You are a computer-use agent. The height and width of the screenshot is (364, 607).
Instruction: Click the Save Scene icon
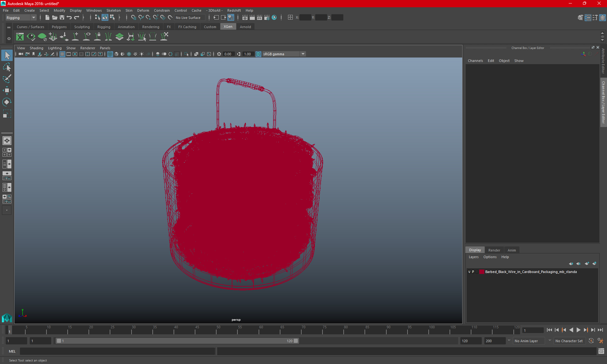click(62, 18)
